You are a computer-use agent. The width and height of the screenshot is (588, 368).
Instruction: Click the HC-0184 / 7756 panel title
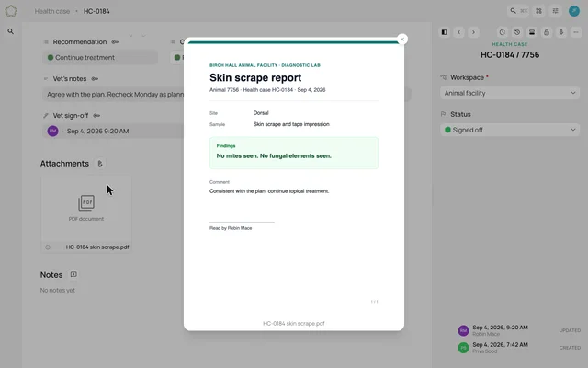click(x=510, y=55)
